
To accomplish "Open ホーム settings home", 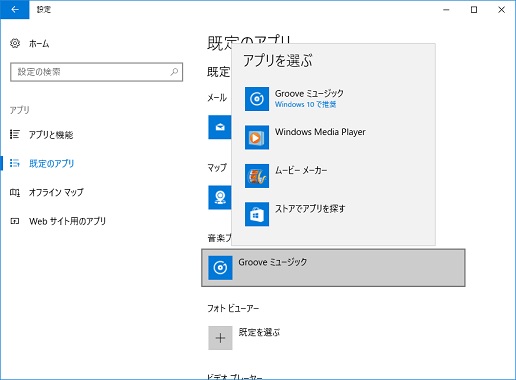I will [39, 44].
